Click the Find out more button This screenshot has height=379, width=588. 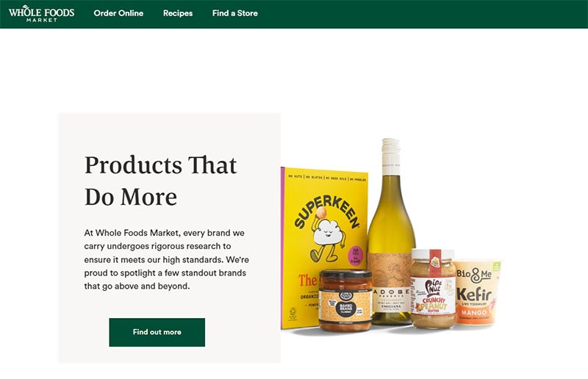click(x=157, y=332)
